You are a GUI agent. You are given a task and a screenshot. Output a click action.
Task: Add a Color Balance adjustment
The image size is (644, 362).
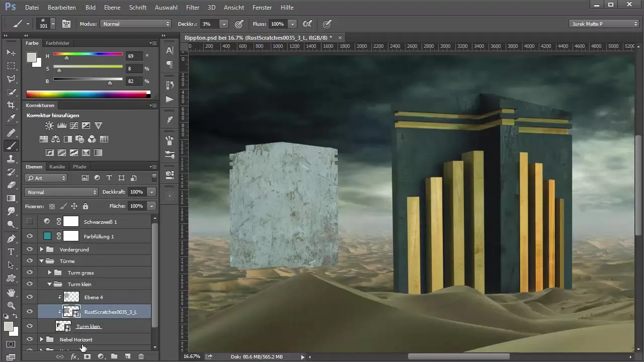click(x=55, y=139)
